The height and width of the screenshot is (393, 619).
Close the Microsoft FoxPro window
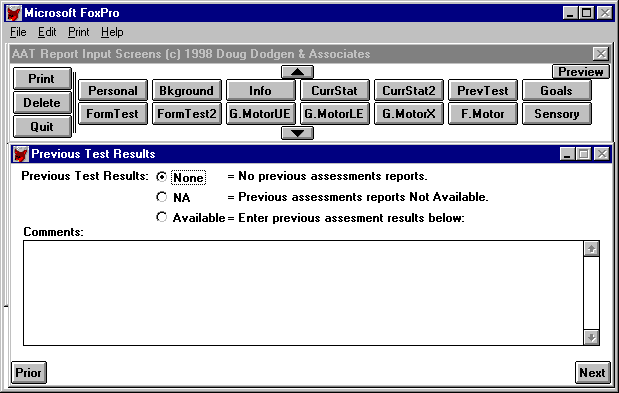point(605,13)
